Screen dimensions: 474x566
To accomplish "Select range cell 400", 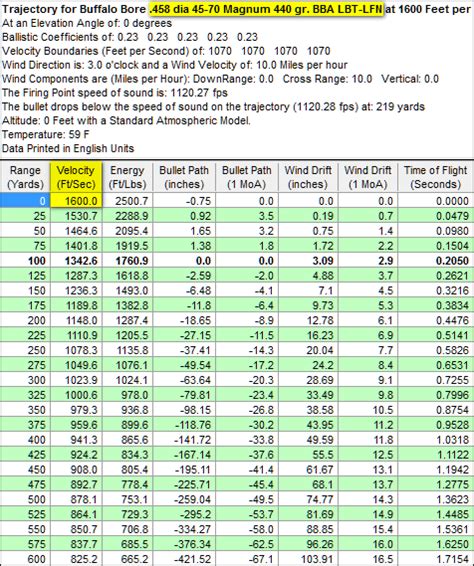I will click(x=25, y=440).
